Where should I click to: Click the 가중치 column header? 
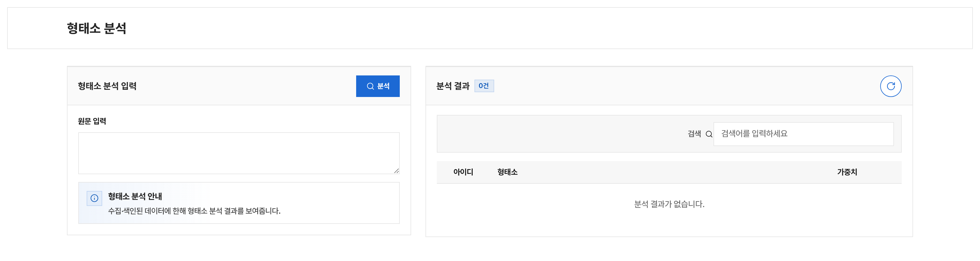(847, 172)
